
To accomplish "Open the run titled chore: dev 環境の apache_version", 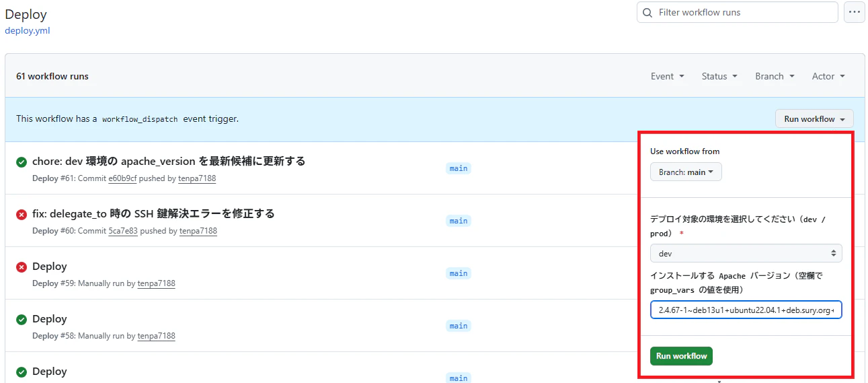I will 169,161.
